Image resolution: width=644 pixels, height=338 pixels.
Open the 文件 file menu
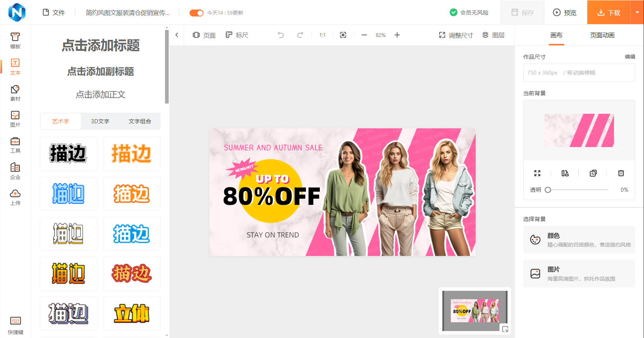click(x=54, y=13)
